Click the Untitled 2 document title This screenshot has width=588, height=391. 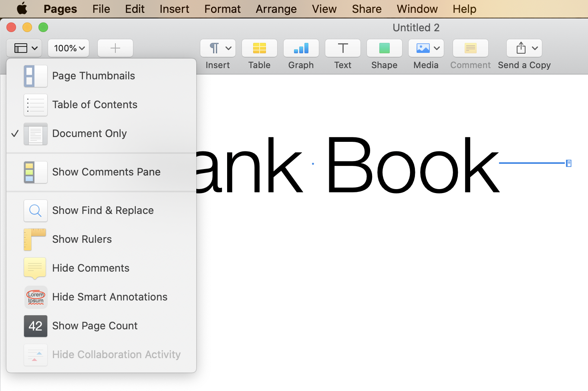(416, 28)
